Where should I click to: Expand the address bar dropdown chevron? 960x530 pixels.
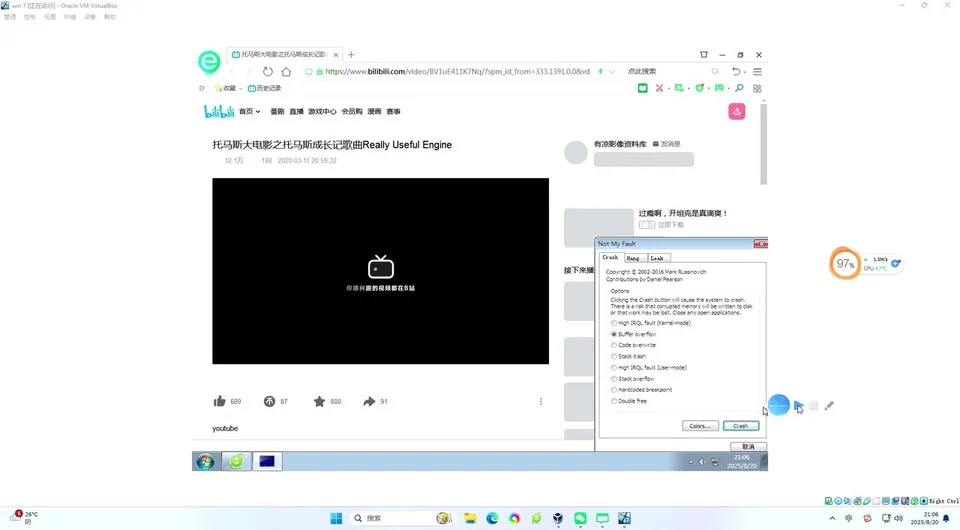(x=612, y=72)
